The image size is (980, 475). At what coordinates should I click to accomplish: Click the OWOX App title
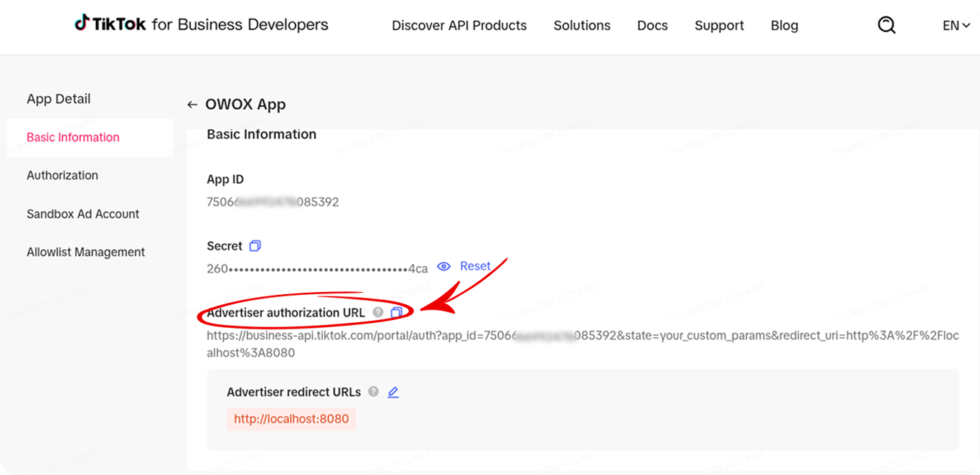245,104
